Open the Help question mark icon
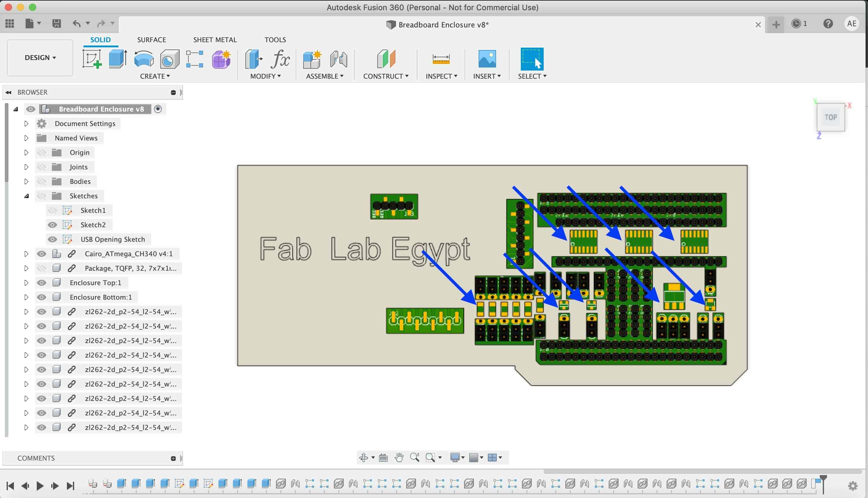 (x=828, y=24)
